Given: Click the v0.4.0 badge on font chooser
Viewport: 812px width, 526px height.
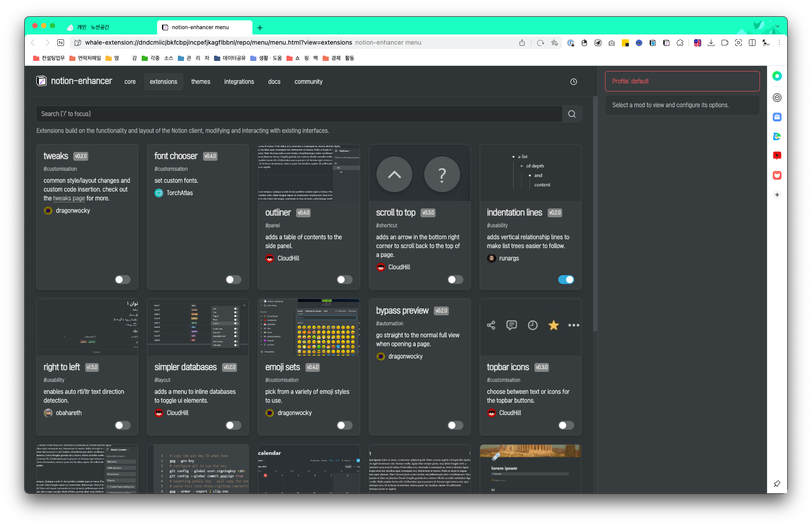Looking at the screenshot, I should pyautogui.click(x=211, y=156).
